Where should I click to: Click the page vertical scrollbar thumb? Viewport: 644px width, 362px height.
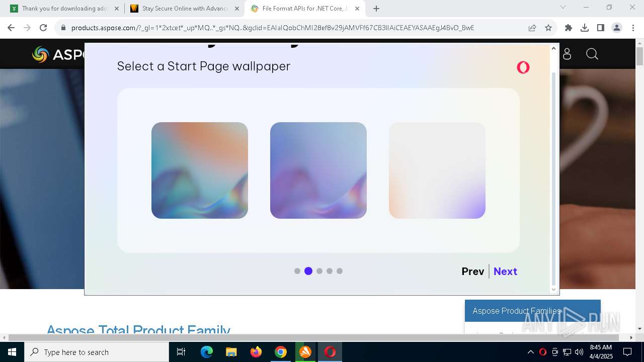point(639,56)
